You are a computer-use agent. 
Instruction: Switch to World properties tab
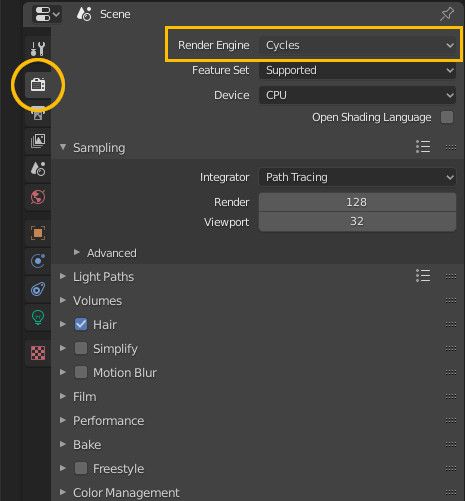[38, 197]
